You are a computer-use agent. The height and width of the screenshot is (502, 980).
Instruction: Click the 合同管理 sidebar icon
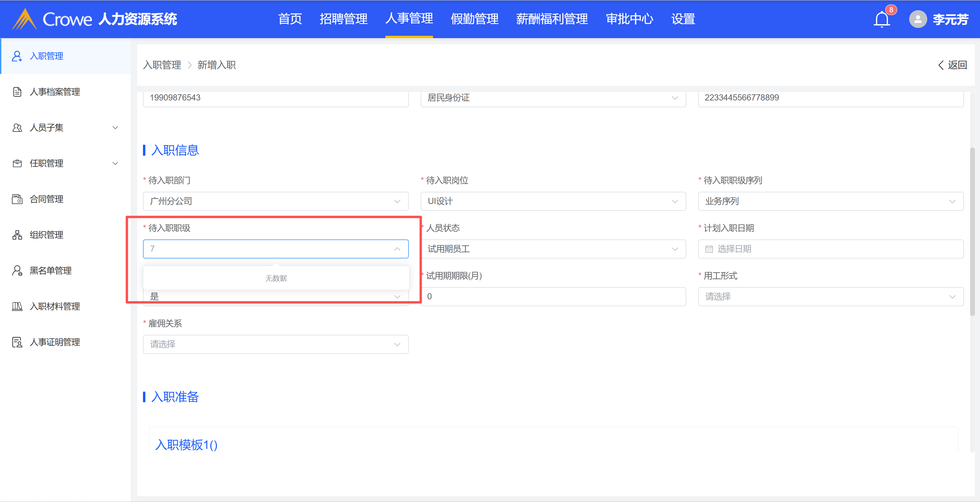tap(17, 199)
